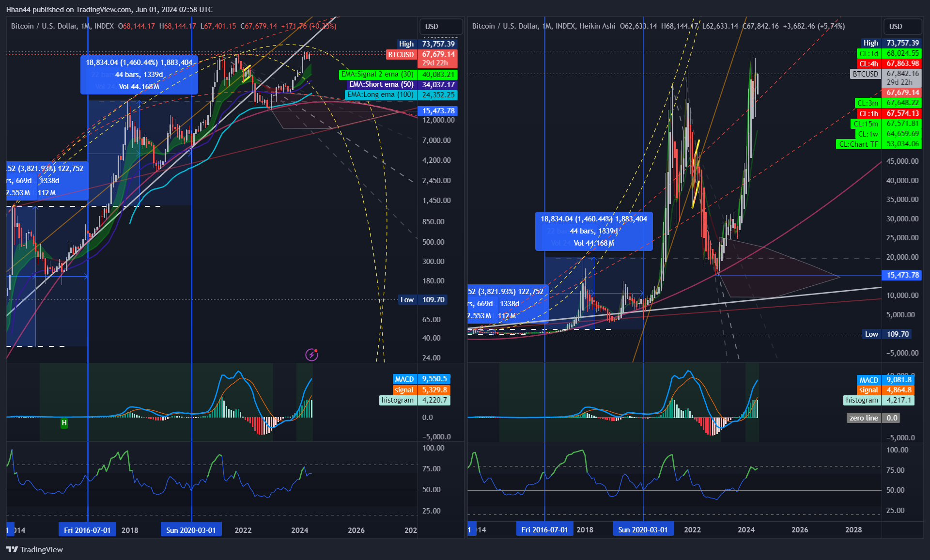Screen dimensions: 930x560
Task: Click the gray BTCUSD 67,842.16 label on the right chart
Action: tap(886, 78)
